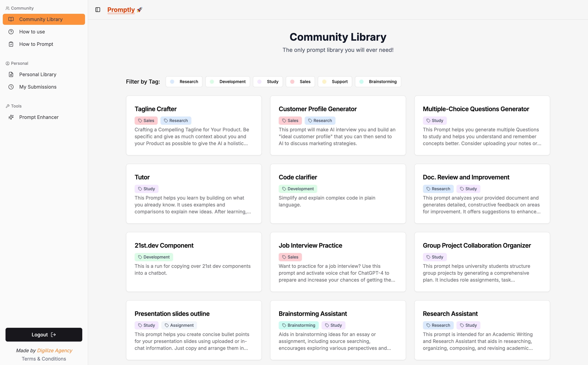588x365 pixels.
Task: Open the Terms & Conditions link
Action: (44, 359)
